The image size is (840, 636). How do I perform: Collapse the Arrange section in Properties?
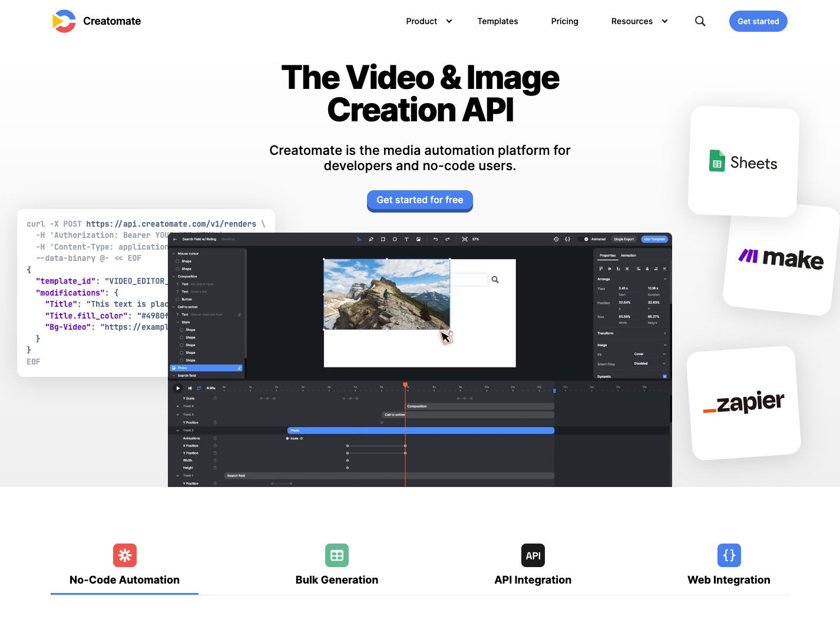tap(664, 279)
